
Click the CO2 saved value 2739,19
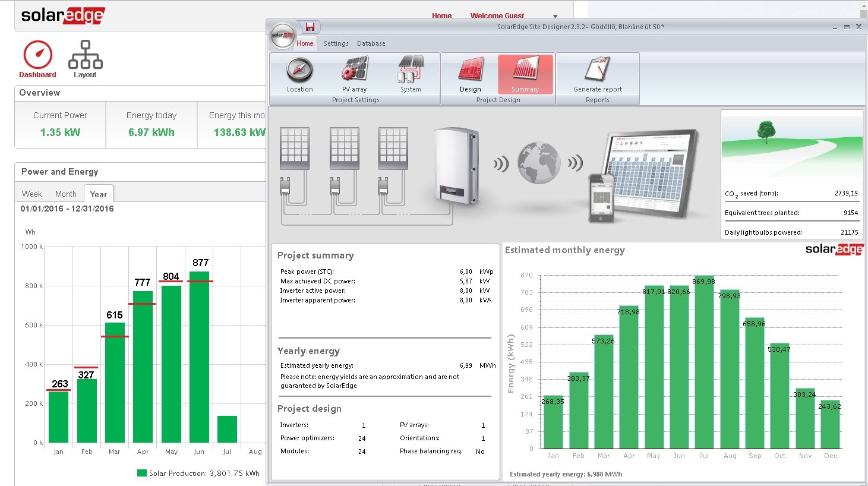[846, 193]
